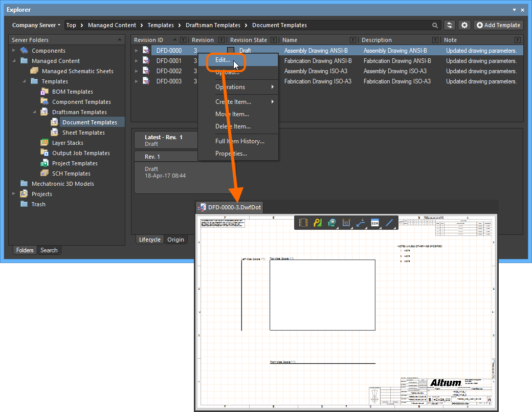Image resolution: width=532 pixels, height=412 pixels.
Task: Click the callout arrow tool icon
Action: (x=361, y=223)
